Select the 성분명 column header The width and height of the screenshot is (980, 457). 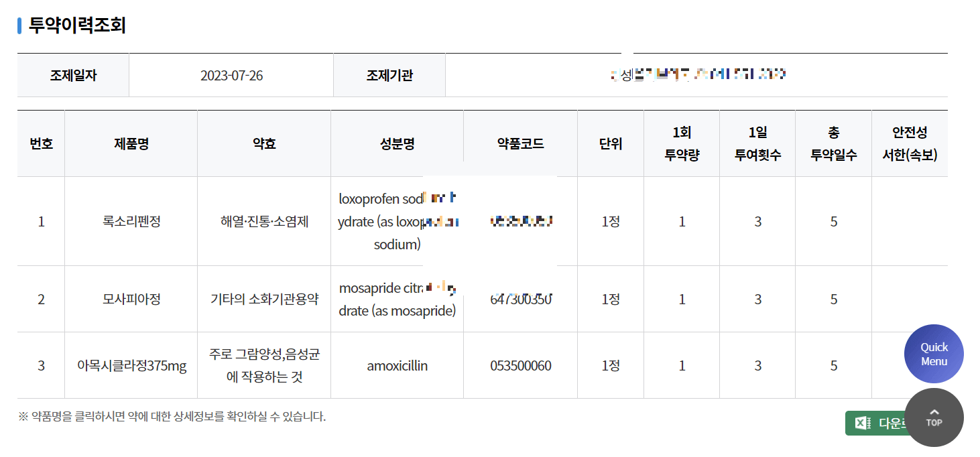(x=397, y=143)
